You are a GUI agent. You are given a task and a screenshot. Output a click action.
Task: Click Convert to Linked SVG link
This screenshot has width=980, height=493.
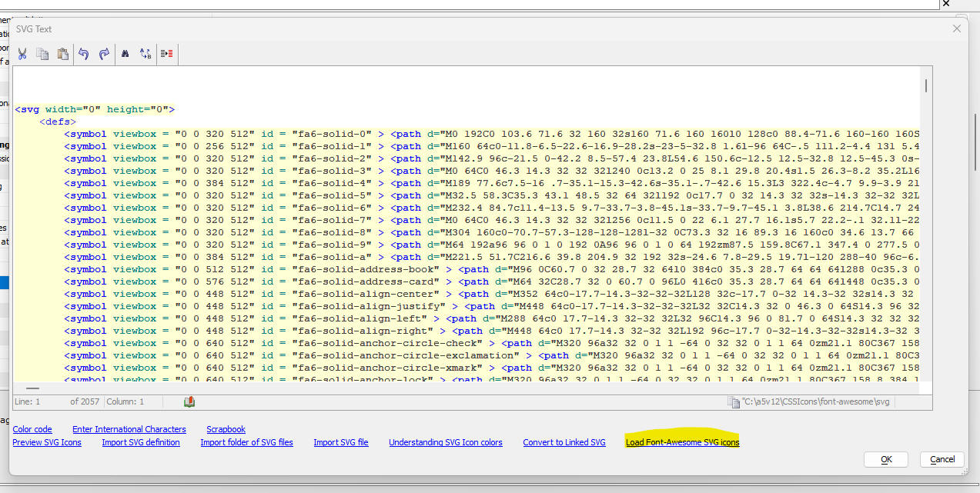(x=564, y=442)
